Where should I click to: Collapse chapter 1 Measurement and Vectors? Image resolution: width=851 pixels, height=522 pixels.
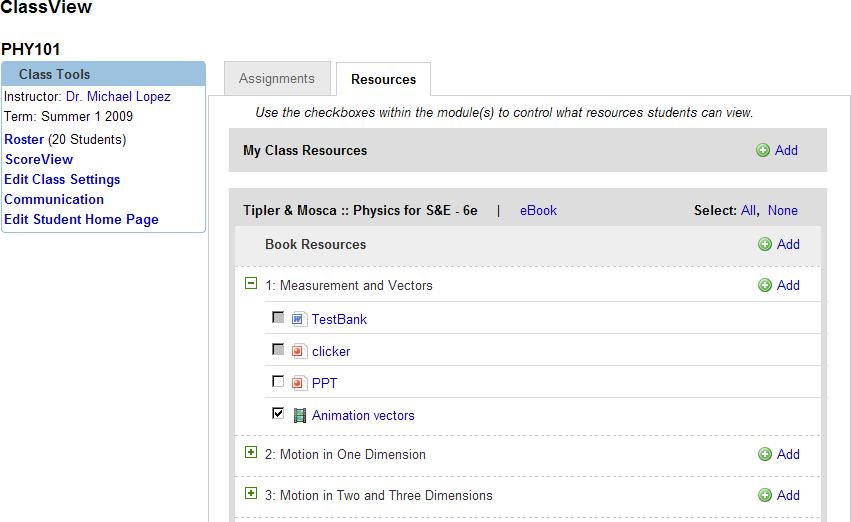point(251,284)
